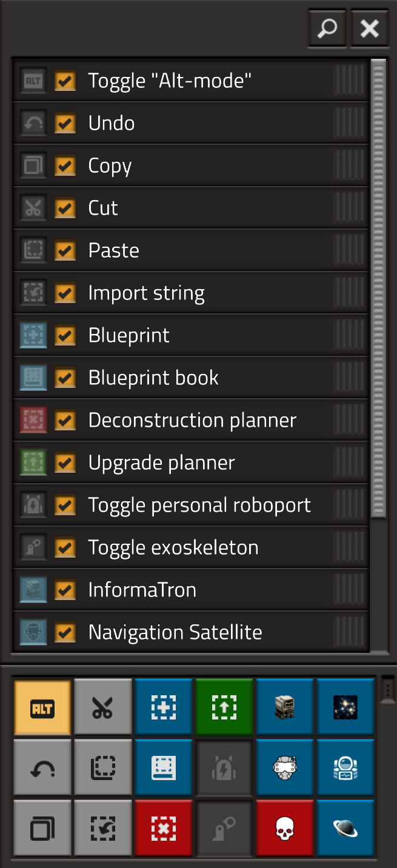
Task: Click the vertical dots button beside the shortcut grid
Action: click(388, 690)
